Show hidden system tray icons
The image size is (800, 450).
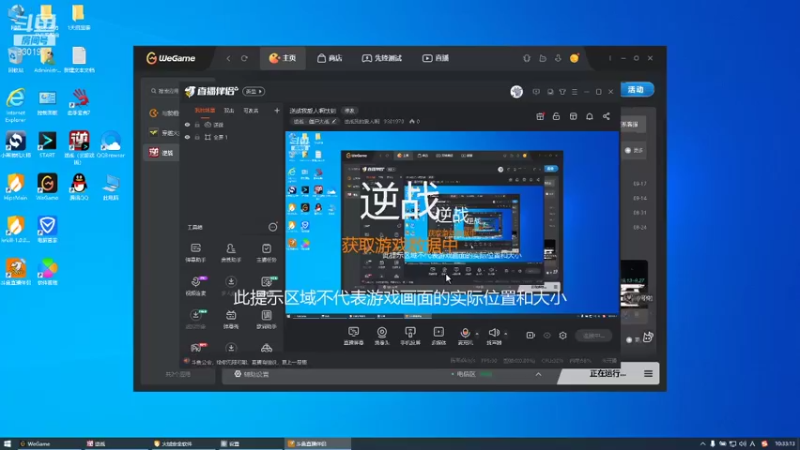pos(703,444)
